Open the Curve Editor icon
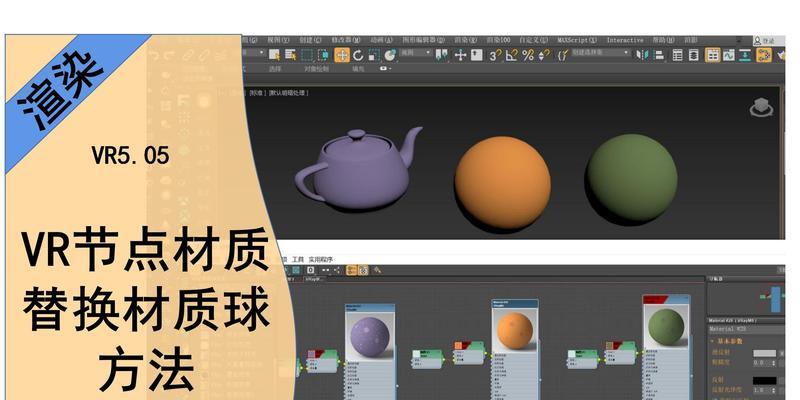The height and width of the screenshot is (400, 800). (x=729, y=55)
